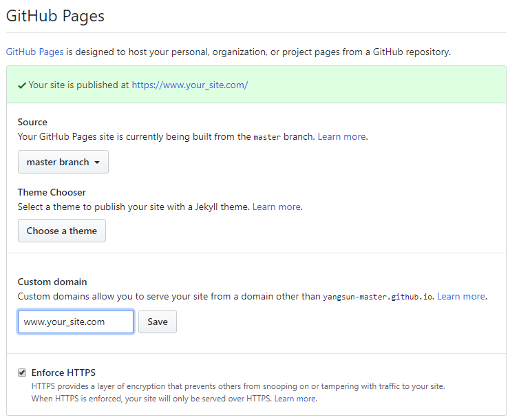Open Learn more link about enforcing HTTPS
The width and height of the screenshot is (510, 420).
click(x=295, y=399)
